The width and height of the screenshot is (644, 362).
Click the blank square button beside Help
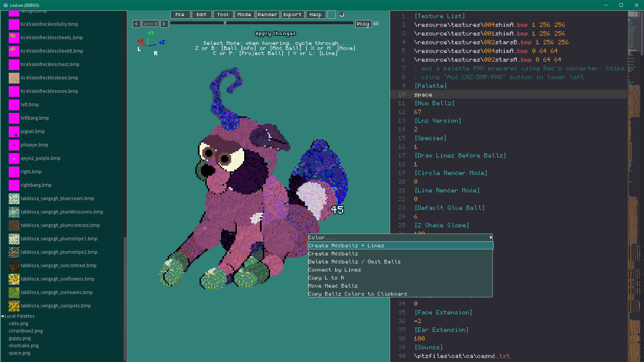pyautogui.click(x=331, y=14)
